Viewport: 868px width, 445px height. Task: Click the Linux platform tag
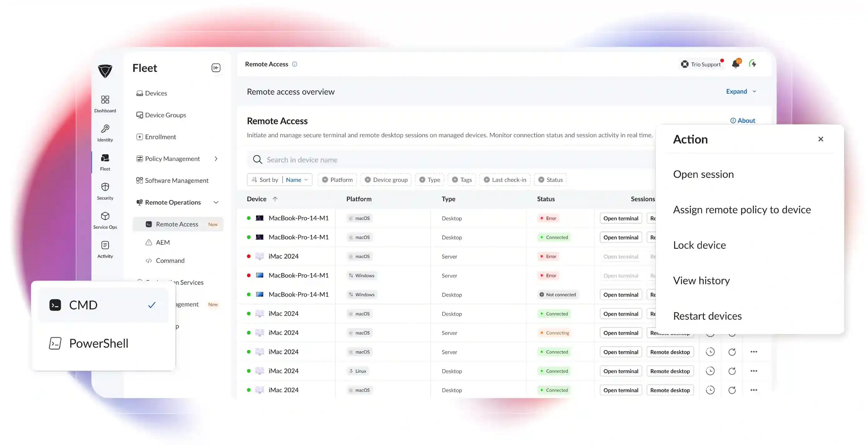pos(358,371)
